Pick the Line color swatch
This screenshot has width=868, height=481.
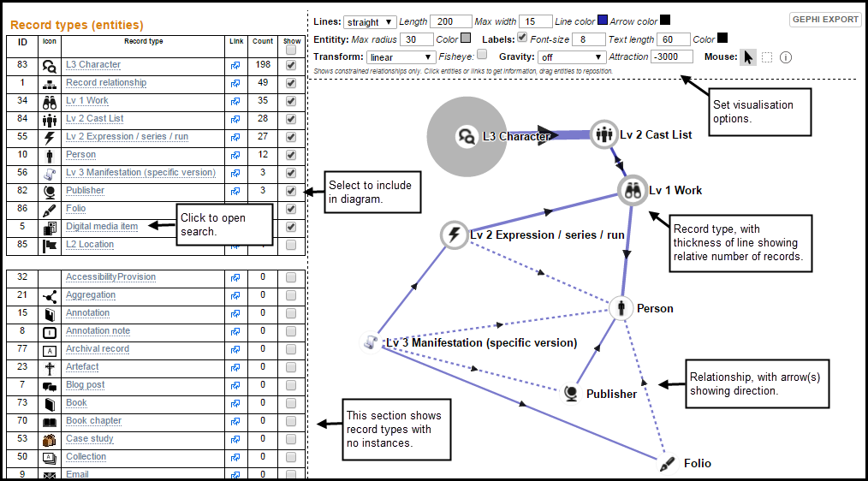coord(603,20)
